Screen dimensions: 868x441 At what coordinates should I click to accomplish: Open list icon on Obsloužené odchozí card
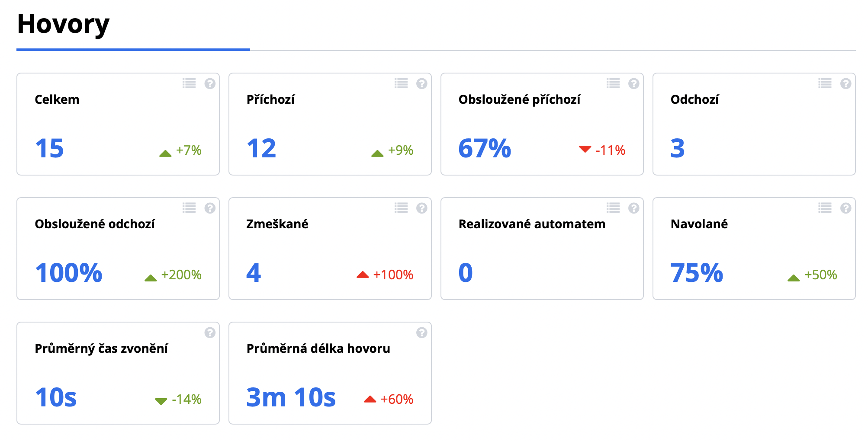click(x=189, y=208)
